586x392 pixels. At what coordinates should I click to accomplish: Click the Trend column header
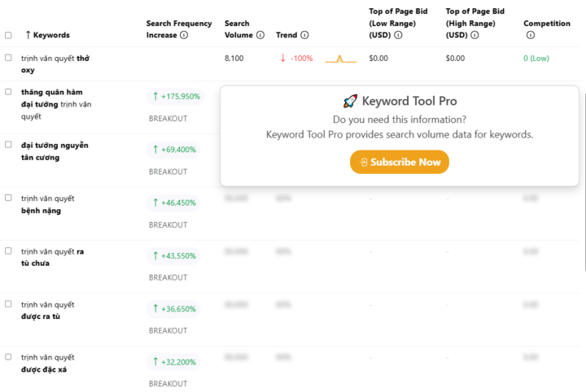pos(286,35)
